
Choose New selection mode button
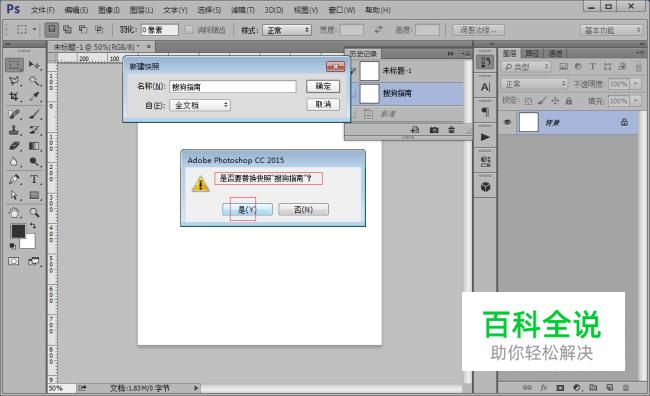[52, 29]
